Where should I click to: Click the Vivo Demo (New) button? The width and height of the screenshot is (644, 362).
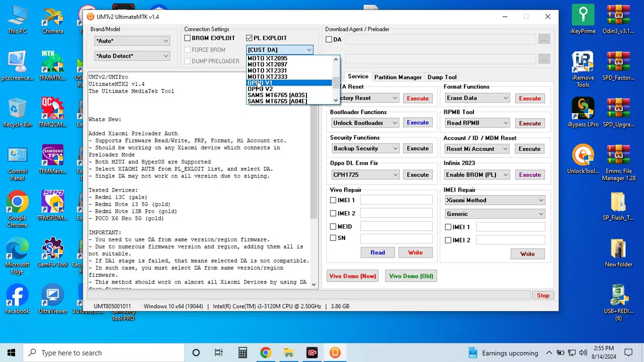point(353,276)
